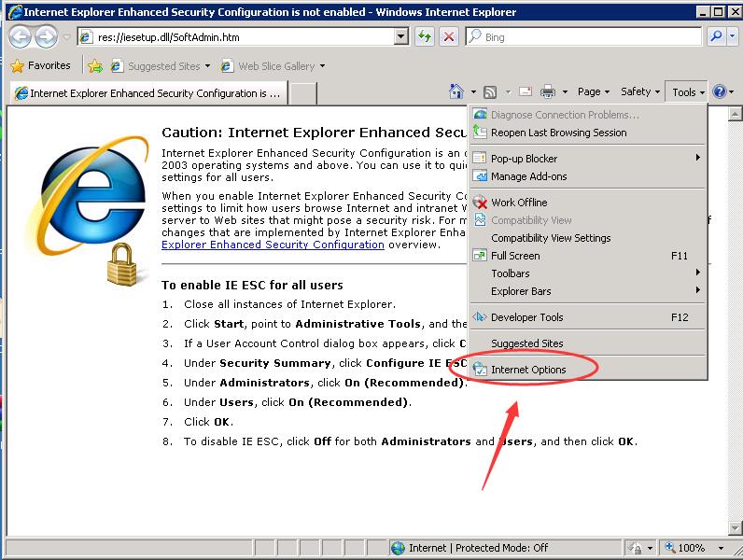
Task: Toggle Work Offline
Action: 587,203
